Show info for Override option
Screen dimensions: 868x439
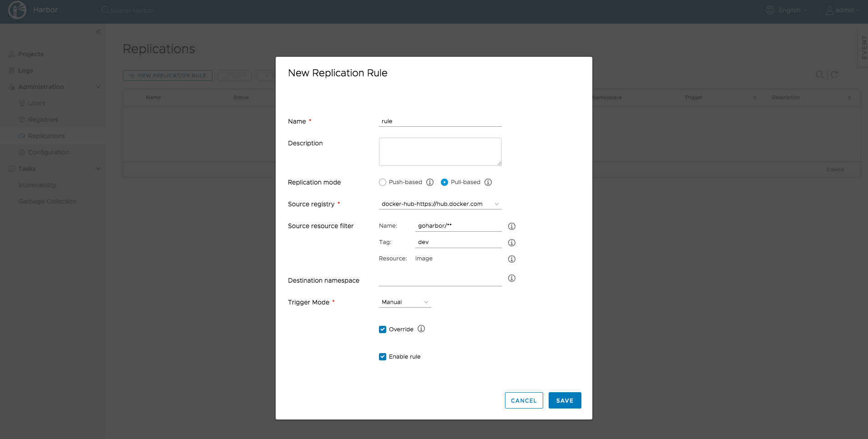point(421,329)
